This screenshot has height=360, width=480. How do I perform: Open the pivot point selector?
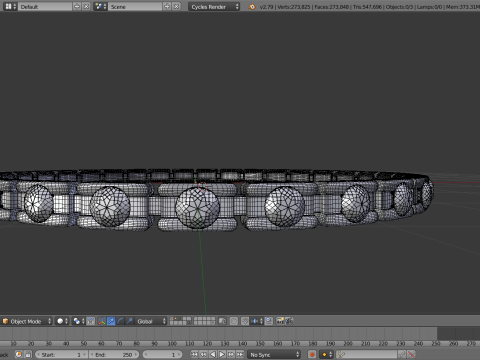79,321
